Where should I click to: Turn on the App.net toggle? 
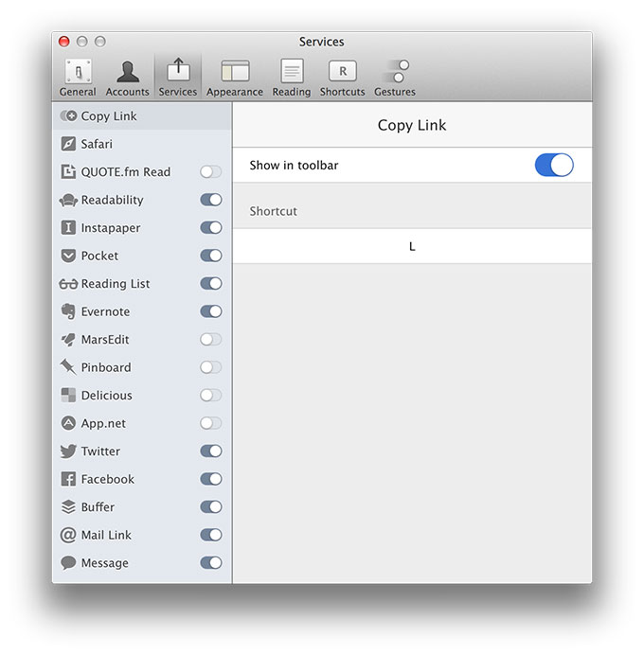pos(210,423)
